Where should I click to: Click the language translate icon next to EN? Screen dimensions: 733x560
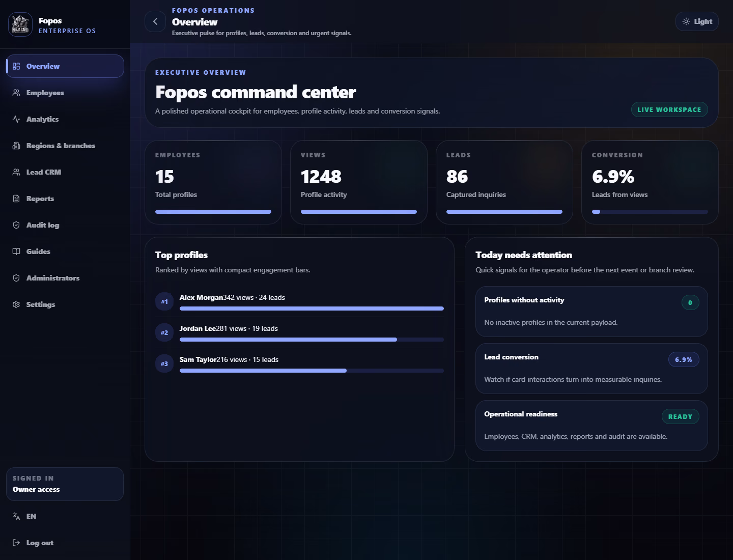tap(16, 516)
